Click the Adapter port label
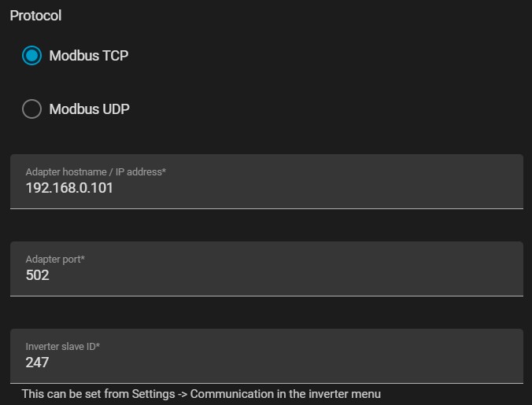The width and height of the screenshot is (532, 405). click(55, 260)
